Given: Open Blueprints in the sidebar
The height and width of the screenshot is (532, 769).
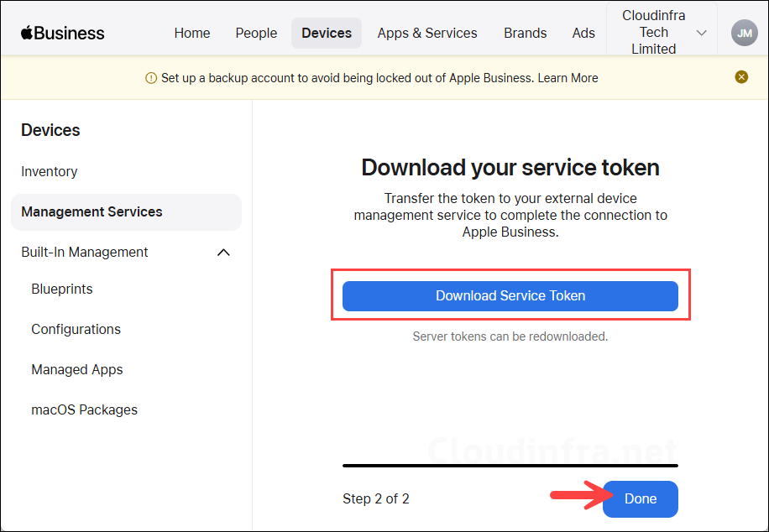Looking at the screenshot, I should [62, 289].
